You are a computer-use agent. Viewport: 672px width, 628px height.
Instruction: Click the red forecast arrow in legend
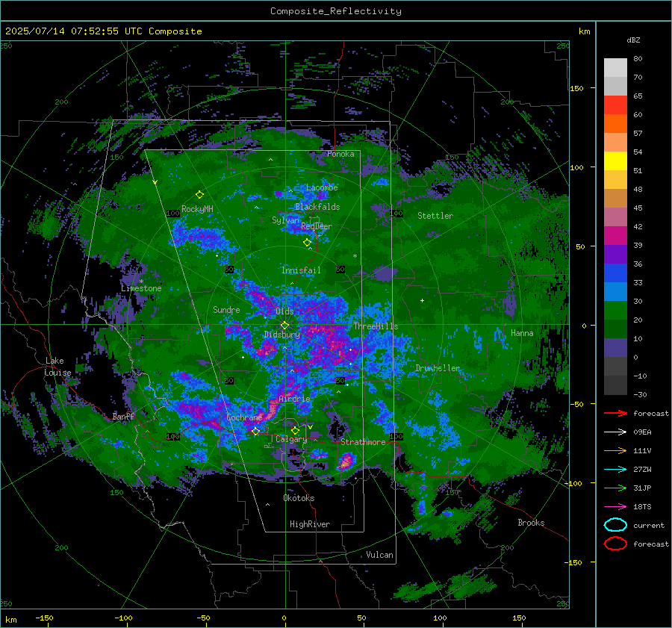click(615, 413)
